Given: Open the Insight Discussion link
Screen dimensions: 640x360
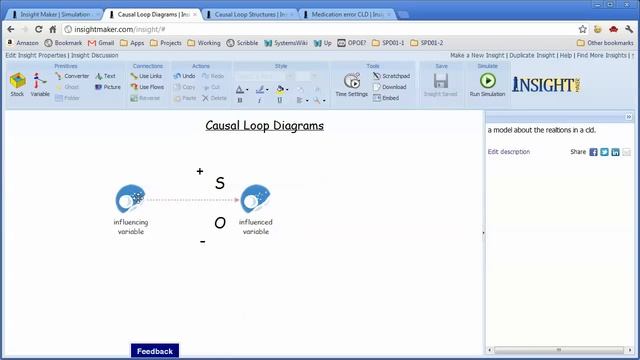Looking at the screenshot, I should (95, 55).
